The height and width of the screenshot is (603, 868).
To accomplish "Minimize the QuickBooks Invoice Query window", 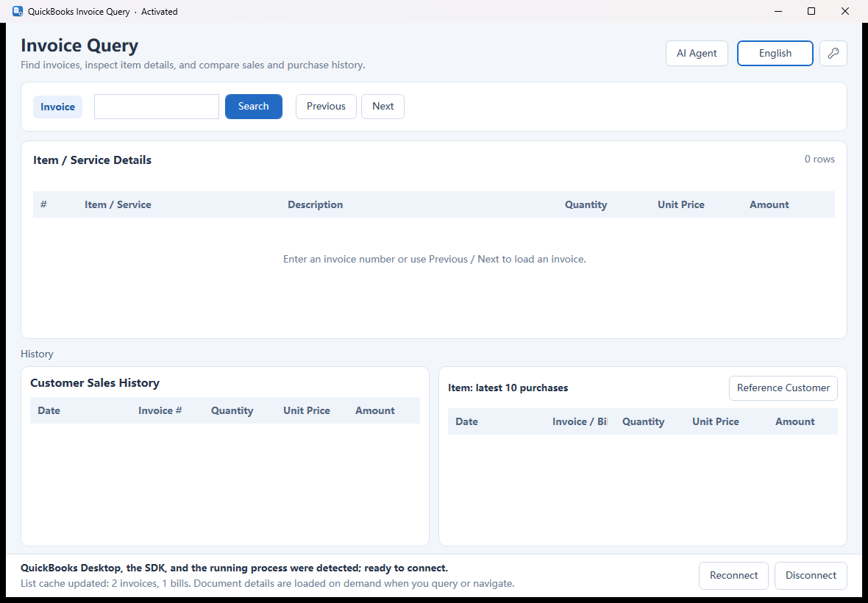I will click(778, 11).
